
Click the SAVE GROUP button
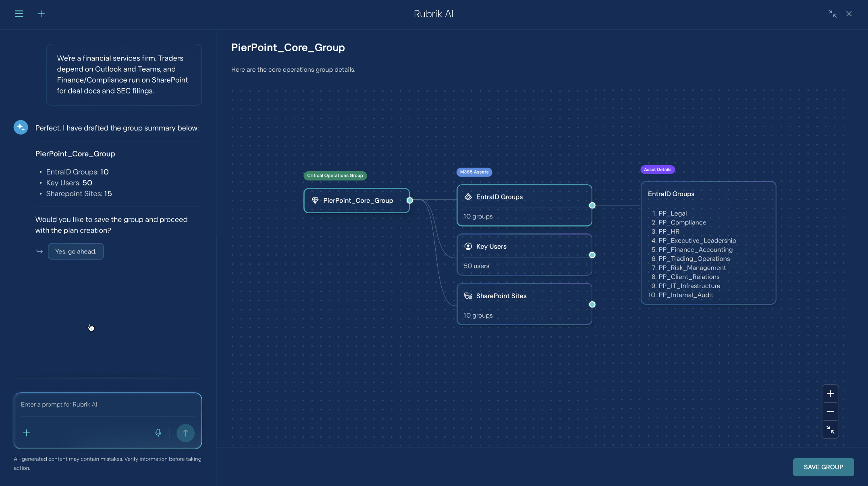point(823,467)
